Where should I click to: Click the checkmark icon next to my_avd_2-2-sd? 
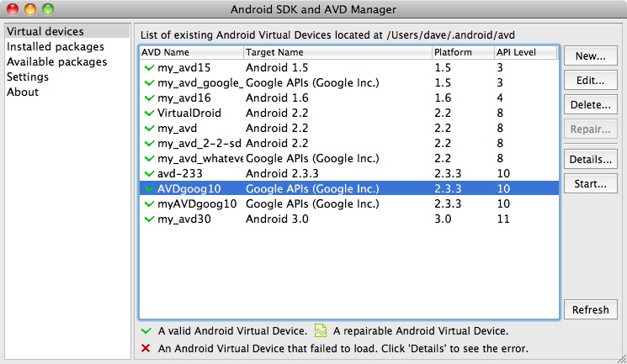tap(149, 144)
